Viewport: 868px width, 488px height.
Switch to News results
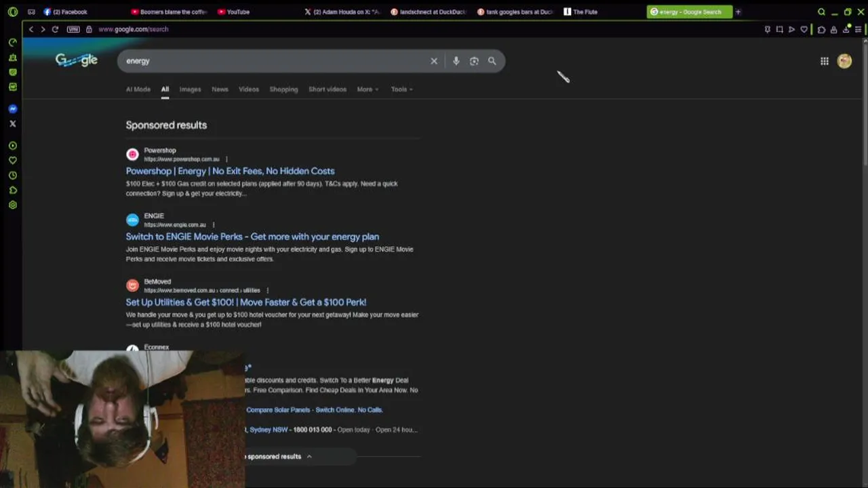coord(220,89)
